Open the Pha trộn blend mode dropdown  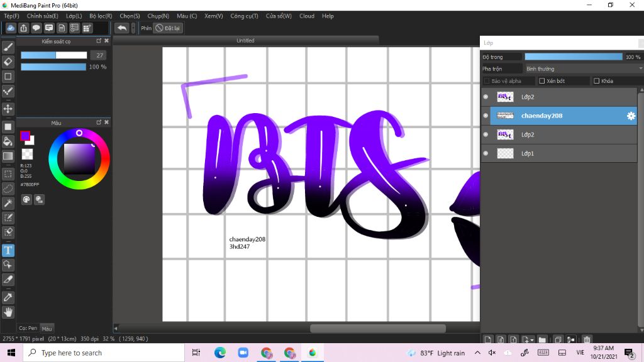584,69
